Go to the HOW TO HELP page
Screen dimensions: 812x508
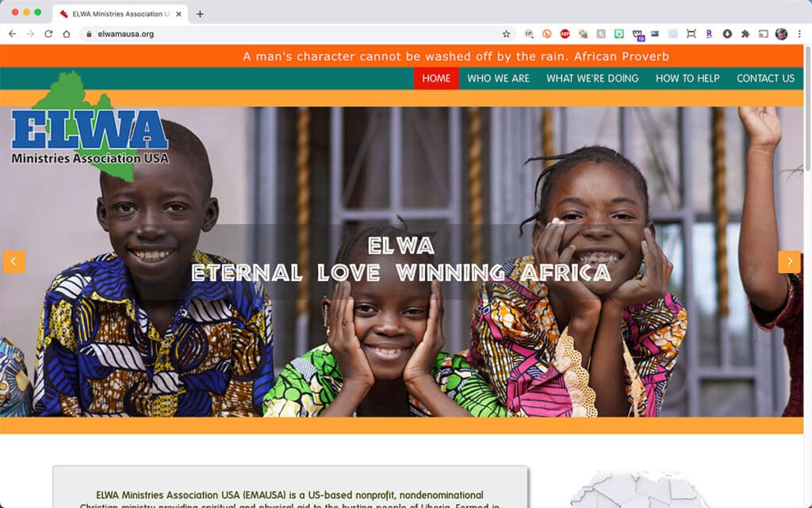(688, 79)
